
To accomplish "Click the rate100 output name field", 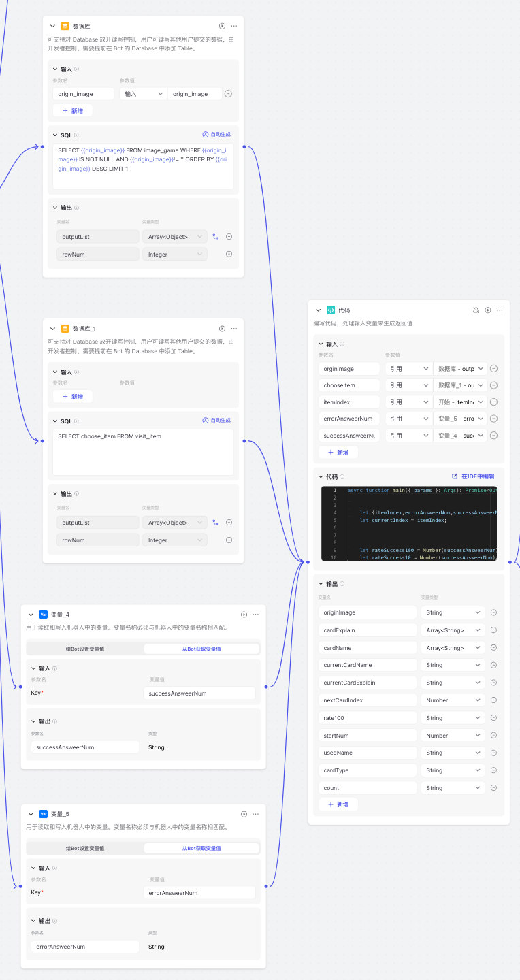I will [x=368, y=718].
